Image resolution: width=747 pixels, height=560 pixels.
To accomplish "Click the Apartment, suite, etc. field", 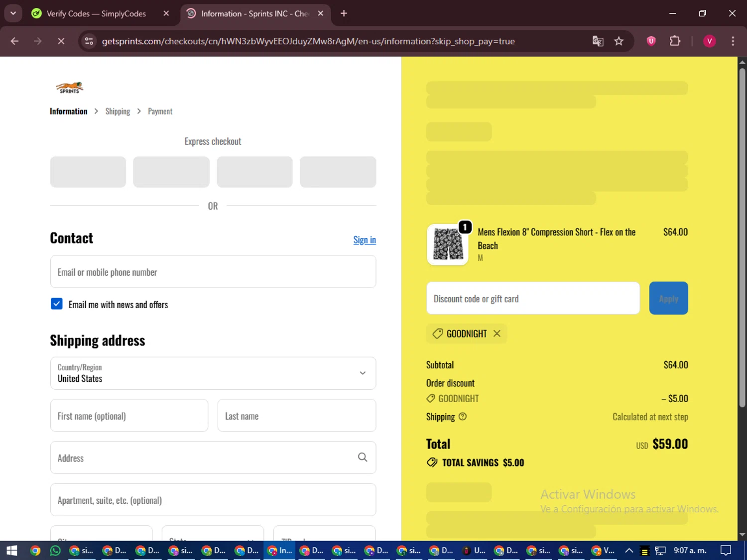I will click(x=213, y=500).
